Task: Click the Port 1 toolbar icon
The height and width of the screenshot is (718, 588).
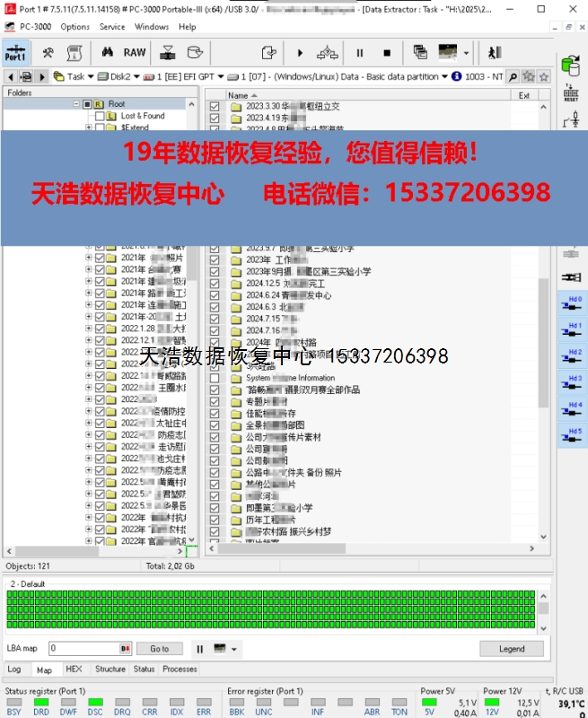Action: click(15, 53)
